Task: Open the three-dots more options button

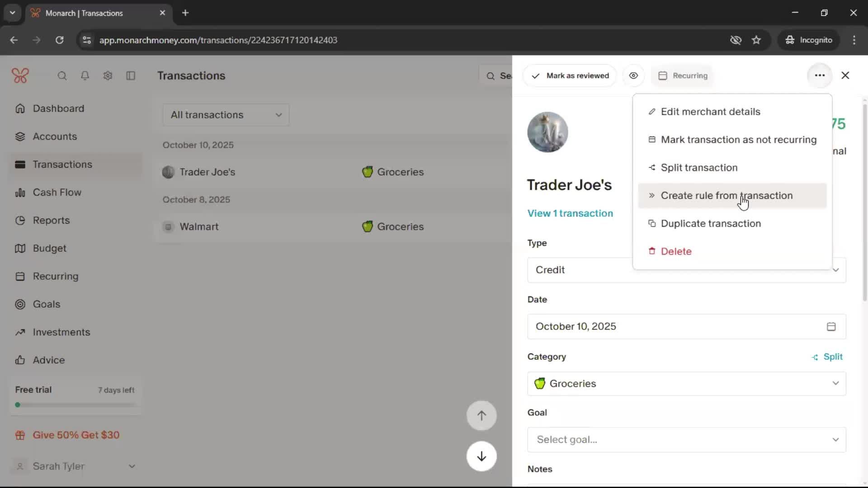Action: pyautogui.click(x=820, y=75)
